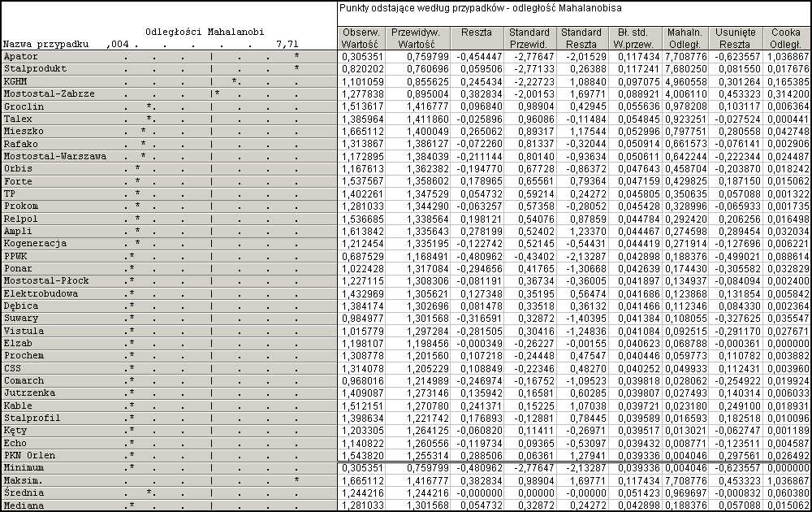Click Relpol's residual value 0,198121
The image size is (812, 512).
[481, 219]
